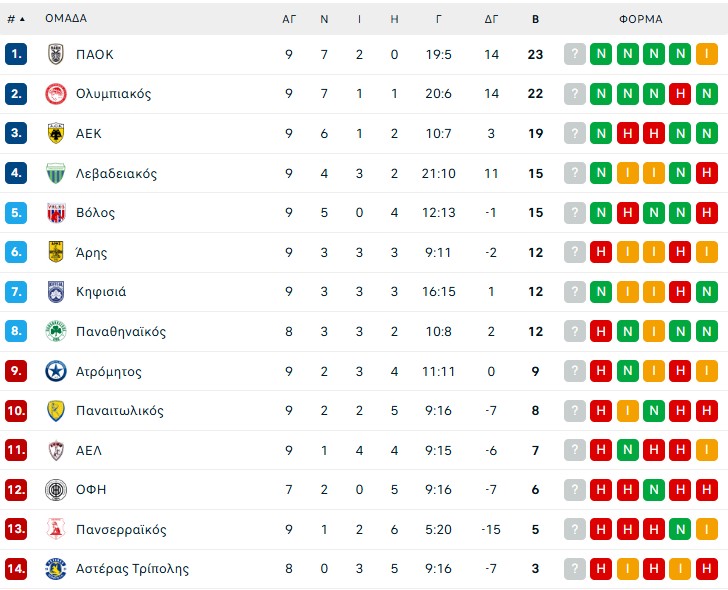Click the Παναθηναϊκός clover crest

pos(56,331)
